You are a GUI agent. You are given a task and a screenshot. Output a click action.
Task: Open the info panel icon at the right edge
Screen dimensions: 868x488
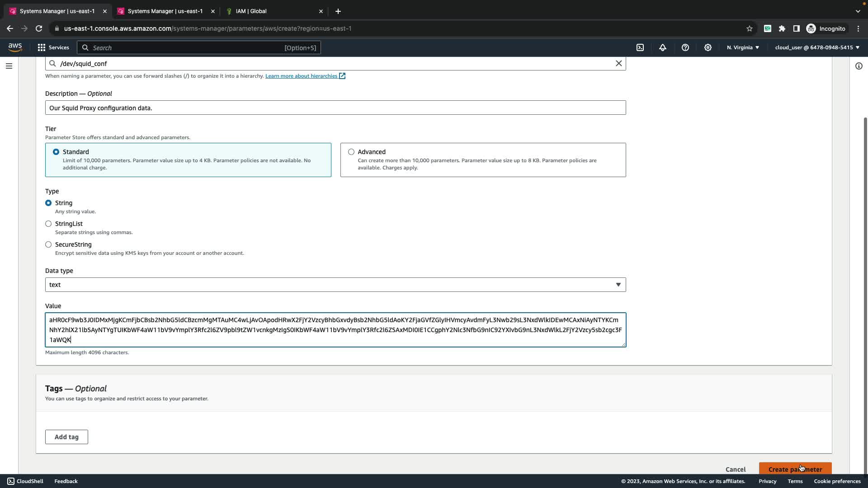[859, 66]
